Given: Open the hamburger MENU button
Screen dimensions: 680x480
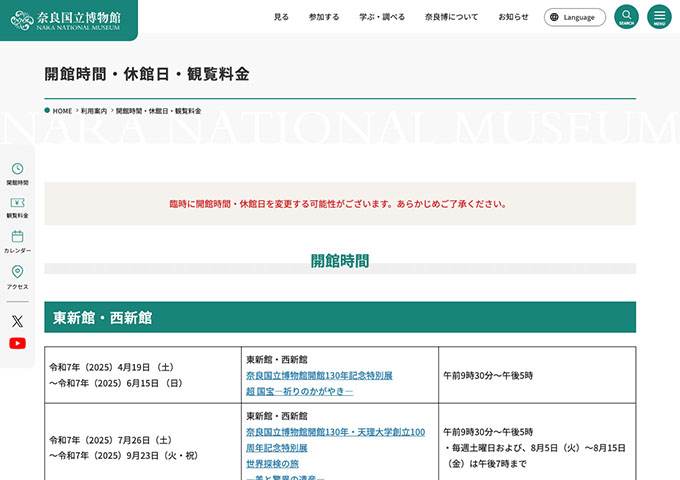Looking at the screenshot, I should pos(659,17).
